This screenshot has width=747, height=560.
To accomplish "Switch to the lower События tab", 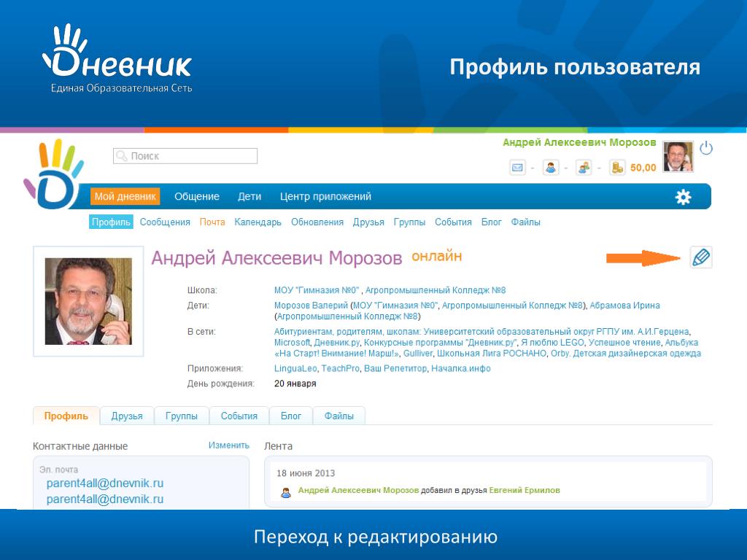I will click(x=239, y=416).
